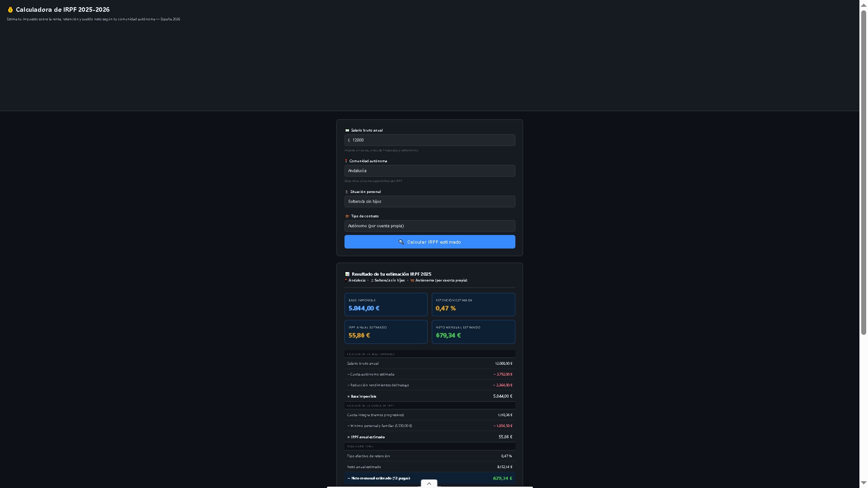The height and width of the screenshot is (488, 868).
Task: Click the Salario bruto anual input field
Action: pyautogui.click(x=432, y=140)
